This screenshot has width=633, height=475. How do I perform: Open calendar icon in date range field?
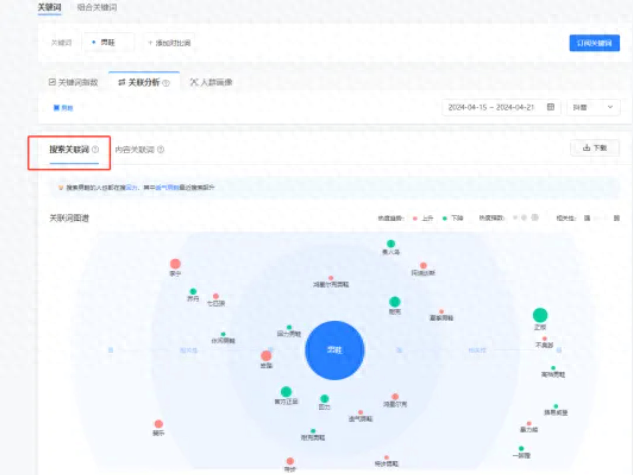pyautogui.click(x=550, y=107)
